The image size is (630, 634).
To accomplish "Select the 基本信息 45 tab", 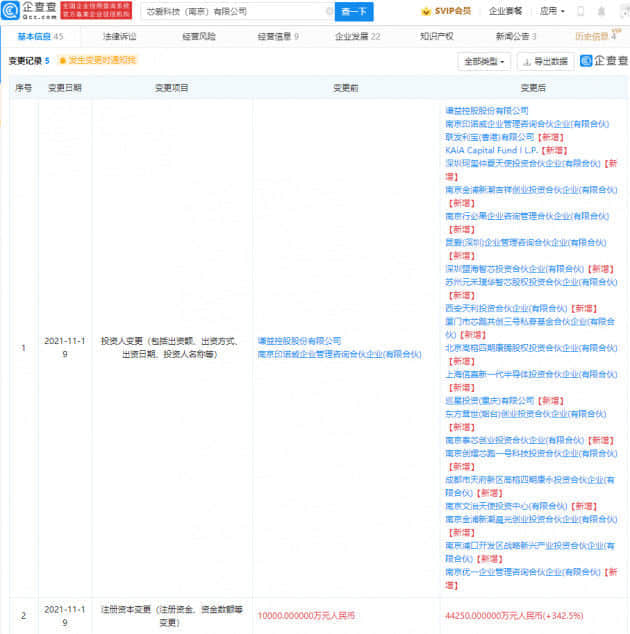I will [40, 37].
